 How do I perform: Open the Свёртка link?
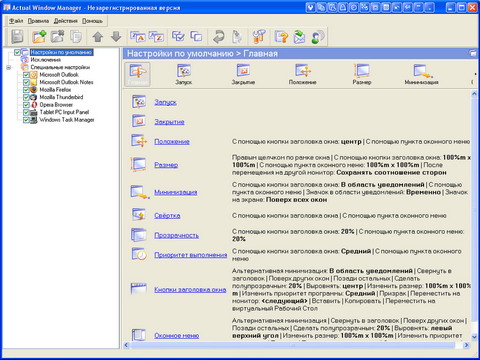tap(167, 216)
